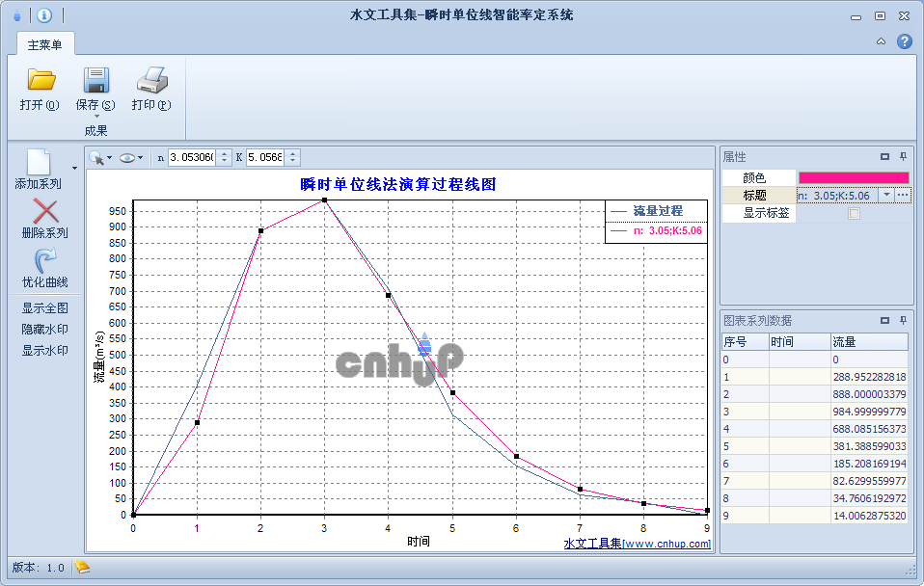Print using the 打印 printer icon
This screenshot has width=924, height=586.
click(152, 79)
